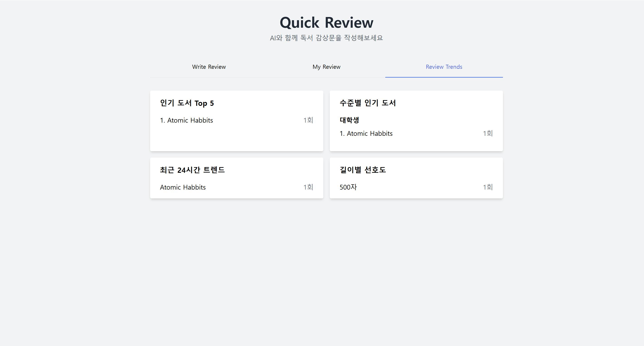Select the Review Trends tab

pos(444,67)
